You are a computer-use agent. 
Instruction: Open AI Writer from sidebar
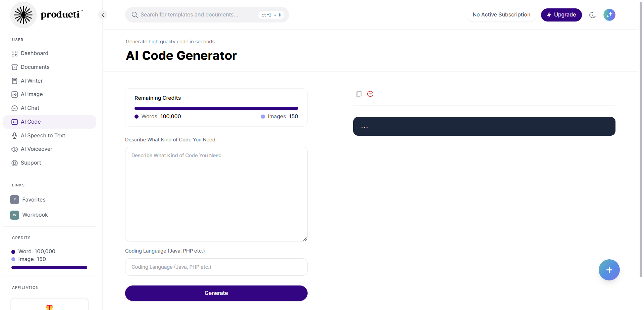[32, 81]
